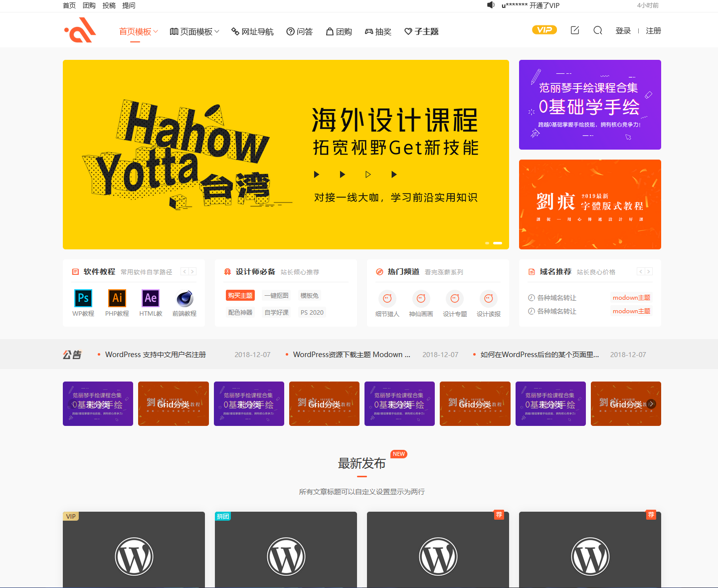
Task: Switch to the first banner slide dot
Action: click(x=487, y=243)
